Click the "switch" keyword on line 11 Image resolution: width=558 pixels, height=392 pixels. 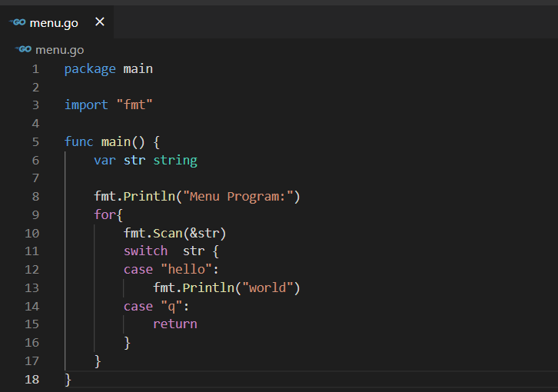point(145,251)
